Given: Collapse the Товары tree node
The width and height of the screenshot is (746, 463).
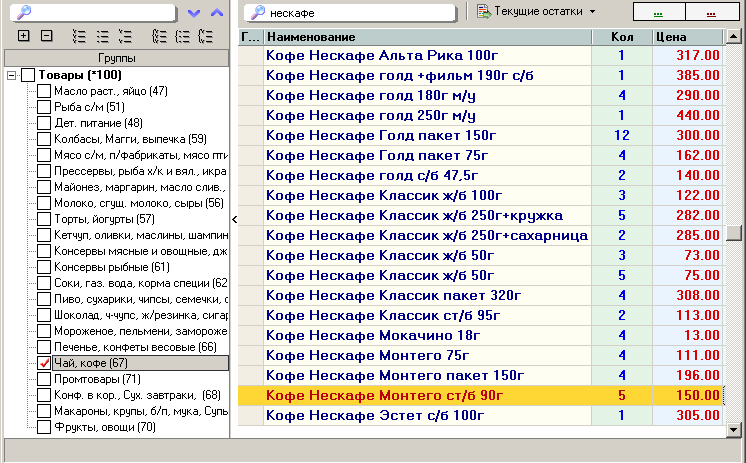Looking at the screenshot, I should [11, 75].
